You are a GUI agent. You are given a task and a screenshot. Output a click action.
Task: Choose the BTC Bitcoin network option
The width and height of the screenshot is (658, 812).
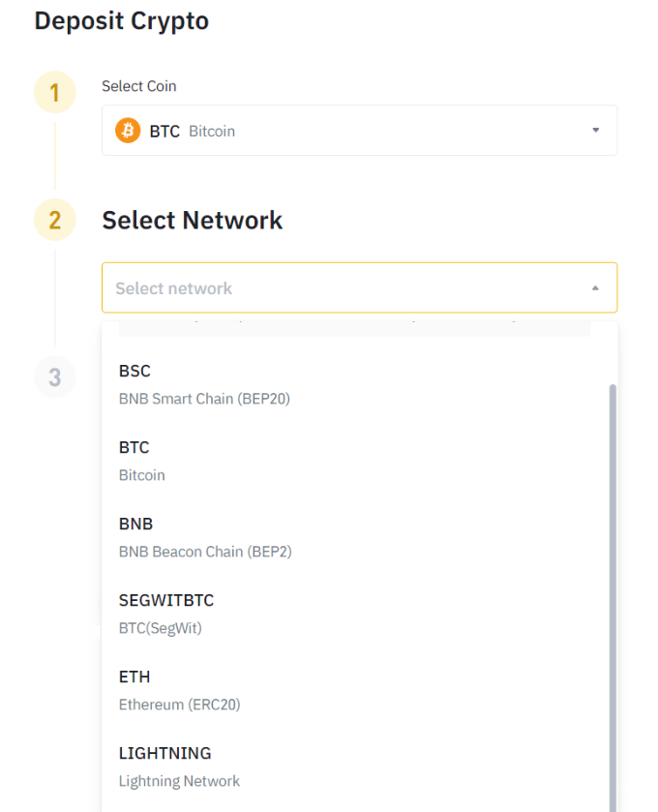[135, 448]
